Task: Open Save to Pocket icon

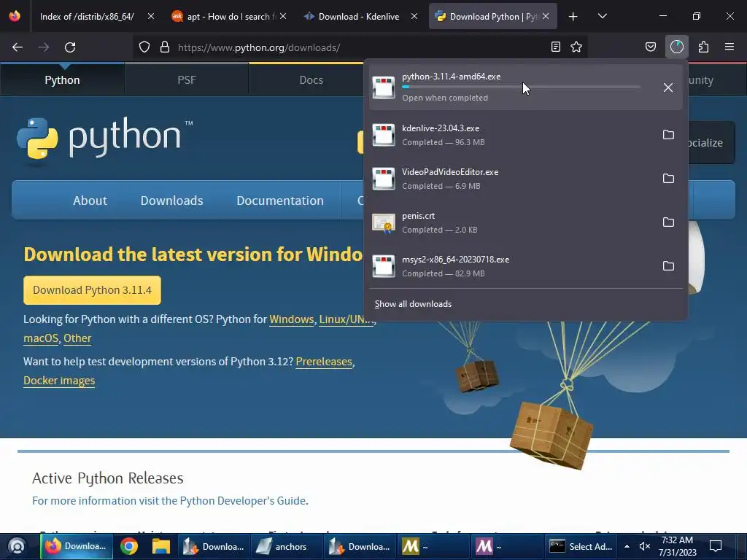Action: click(651, 47)
